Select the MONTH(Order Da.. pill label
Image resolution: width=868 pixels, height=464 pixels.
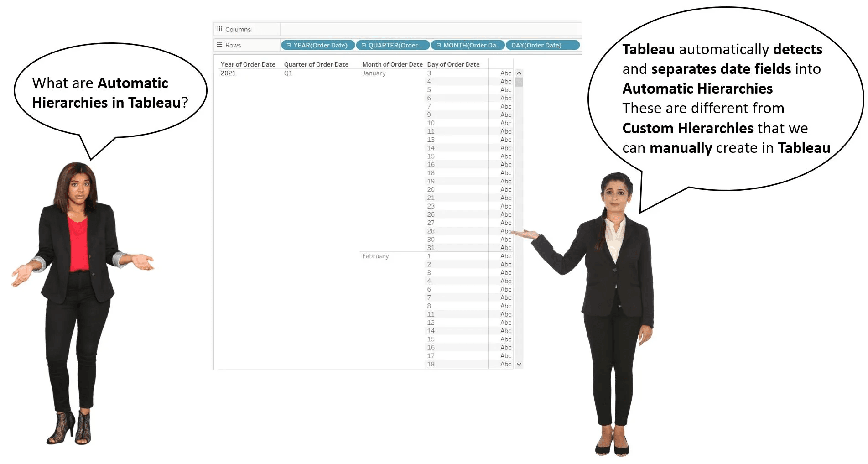click(471, 45)
